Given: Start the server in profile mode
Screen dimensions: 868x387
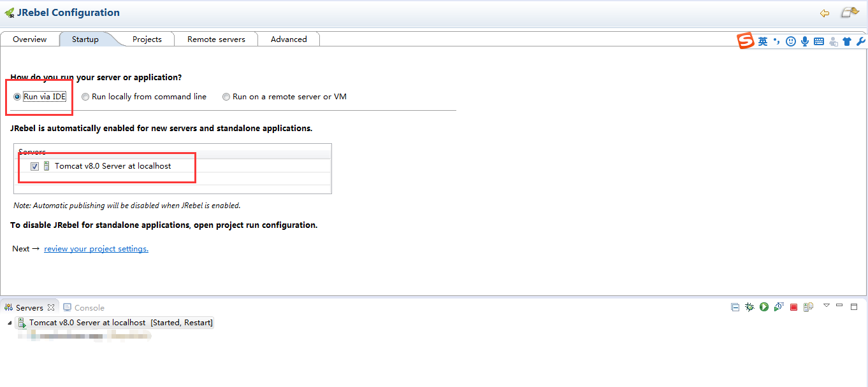Looking at the screenshot, I should click(x=778, y=307).
